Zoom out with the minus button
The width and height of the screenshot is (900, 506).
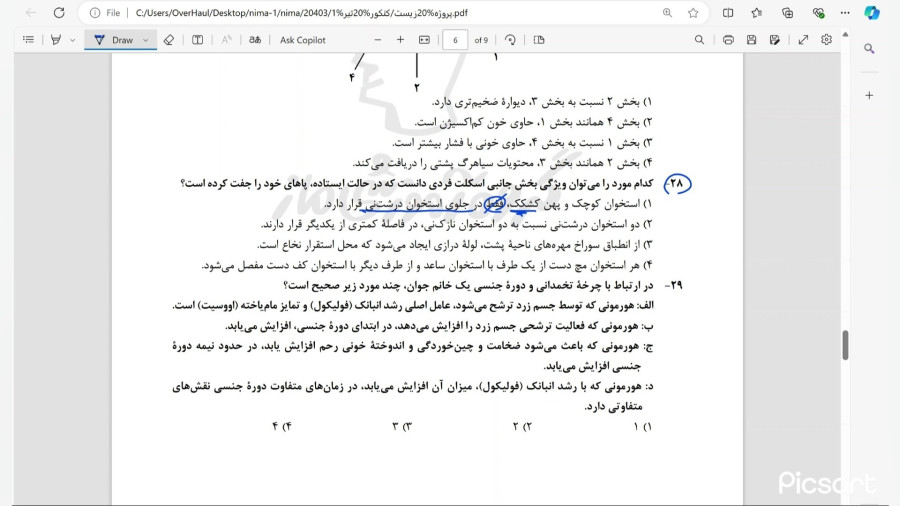[x=378, y=40]
